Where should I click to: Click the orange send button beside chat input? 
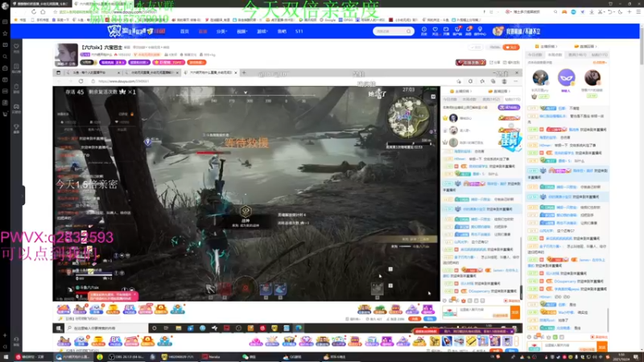click(602, 348)
